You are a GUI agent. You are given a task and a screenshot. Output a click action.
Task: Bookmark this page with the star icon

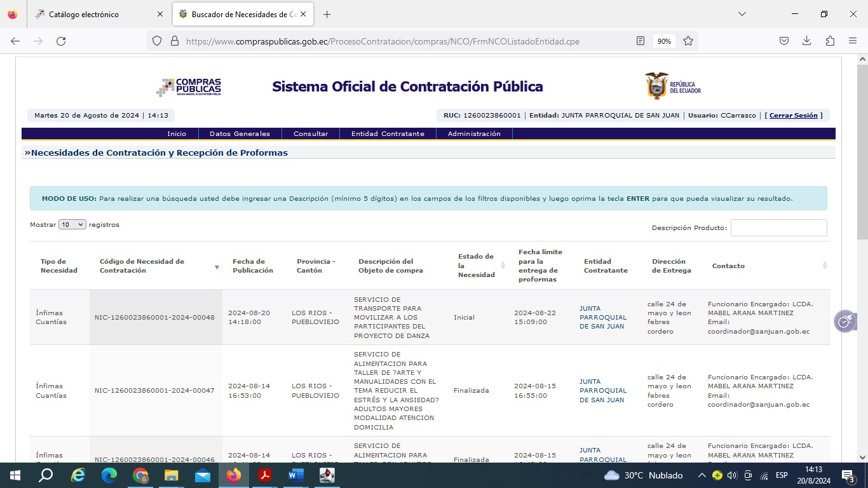[x=688, y=41]
